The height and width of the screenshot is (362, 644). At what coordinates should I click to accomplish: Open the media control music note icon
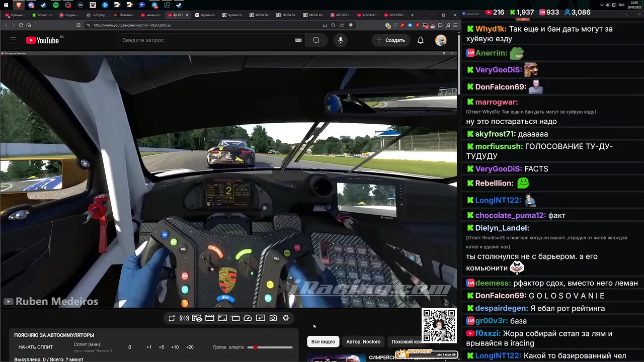tap(448, 25)
